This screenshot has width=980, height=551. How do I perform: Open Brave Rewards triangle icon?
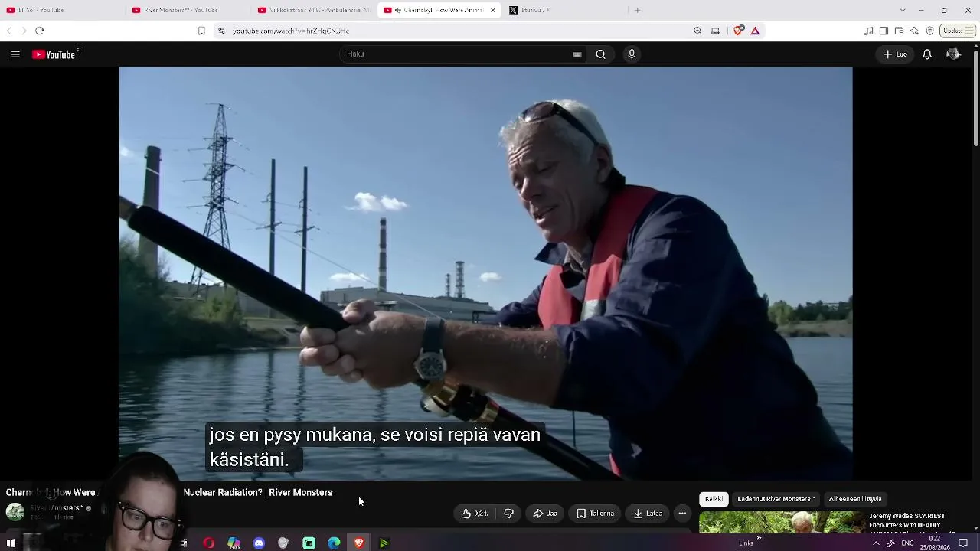(x=755, y=31)
